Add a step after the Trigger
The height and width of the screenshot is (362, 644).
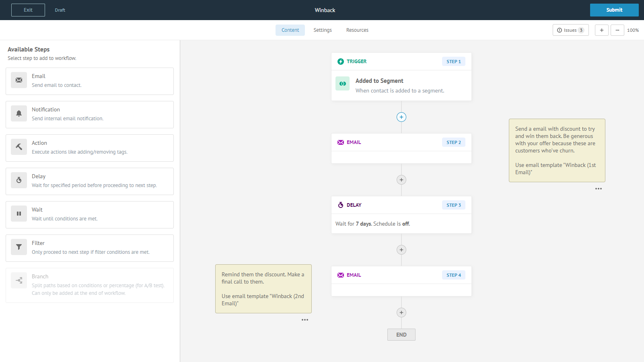click(401, 117)
